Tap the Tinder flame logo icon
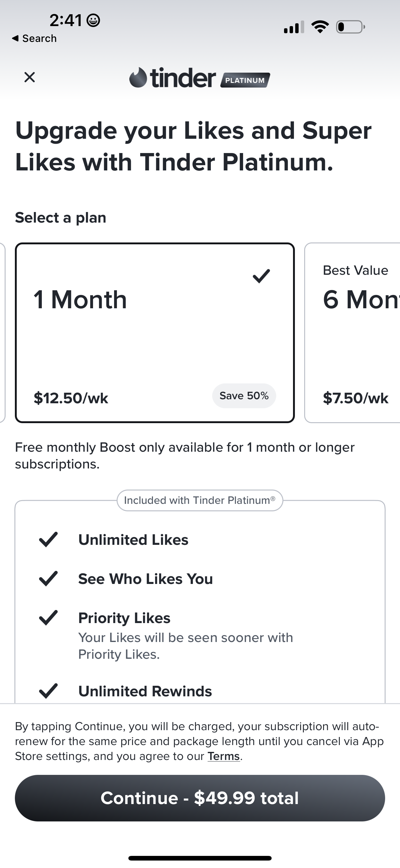400x868 pixels. tap(138, 78)
